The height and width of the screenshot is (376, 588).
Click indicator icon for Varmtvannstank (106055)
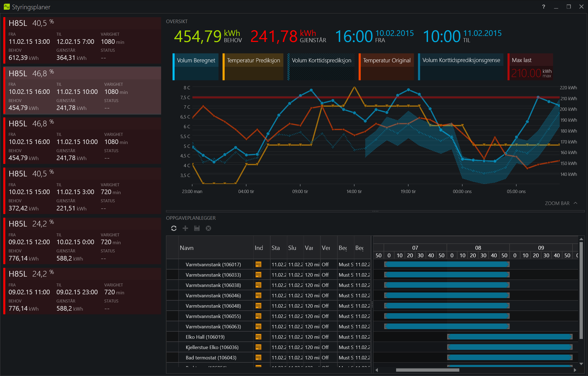point(258,316)
